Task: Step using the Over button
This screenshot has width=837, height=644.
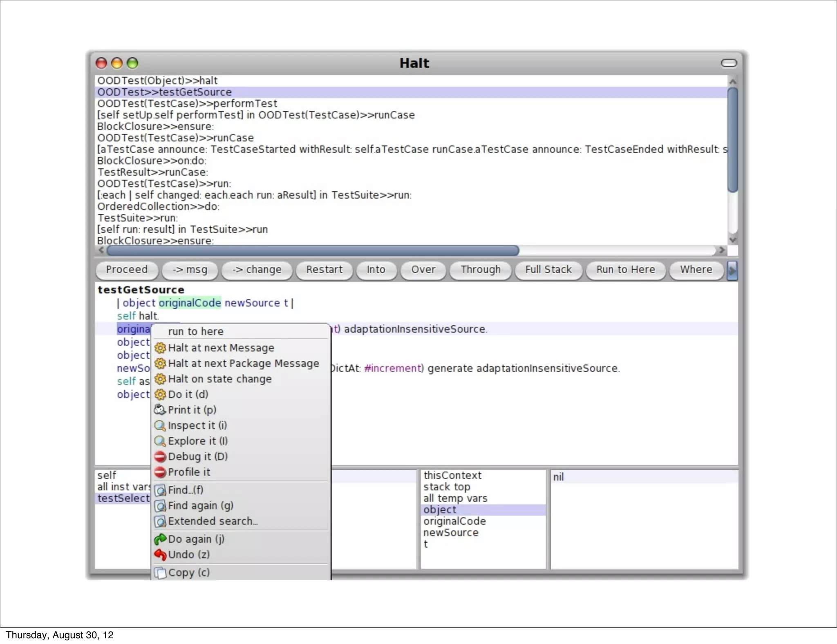Action: [423, 270]
